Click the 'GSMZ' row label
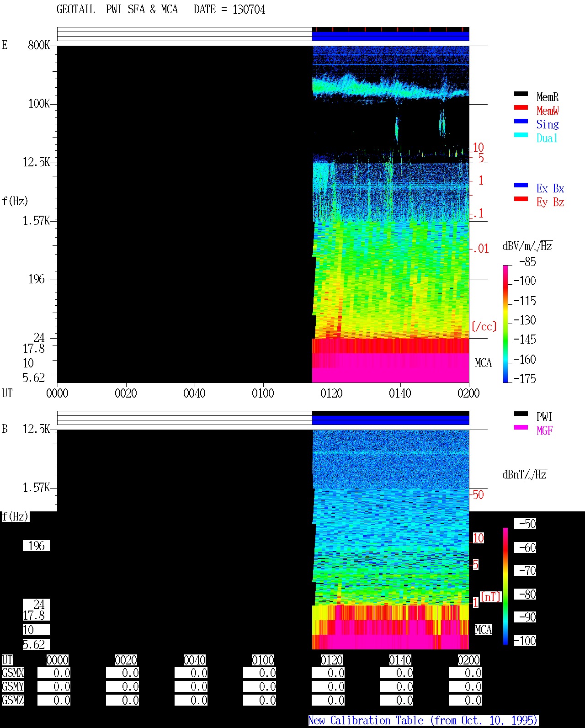Viewport: 585px width, 728px height. [x=13, y=701]
